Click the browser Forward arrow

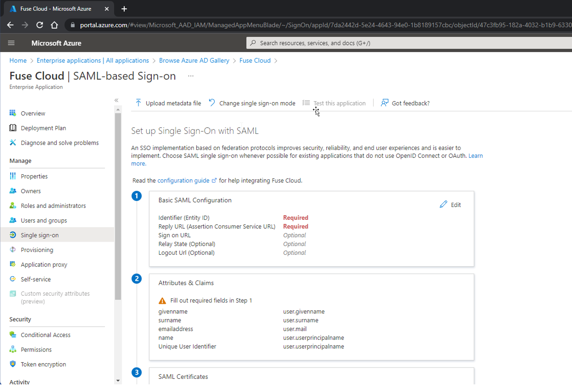25,25
